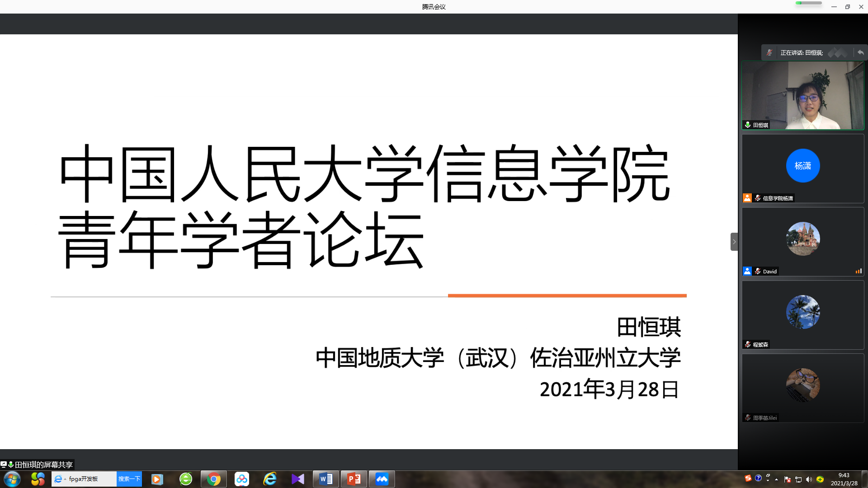
Task: Open Word from the taskbar
Action: point(325,479)
